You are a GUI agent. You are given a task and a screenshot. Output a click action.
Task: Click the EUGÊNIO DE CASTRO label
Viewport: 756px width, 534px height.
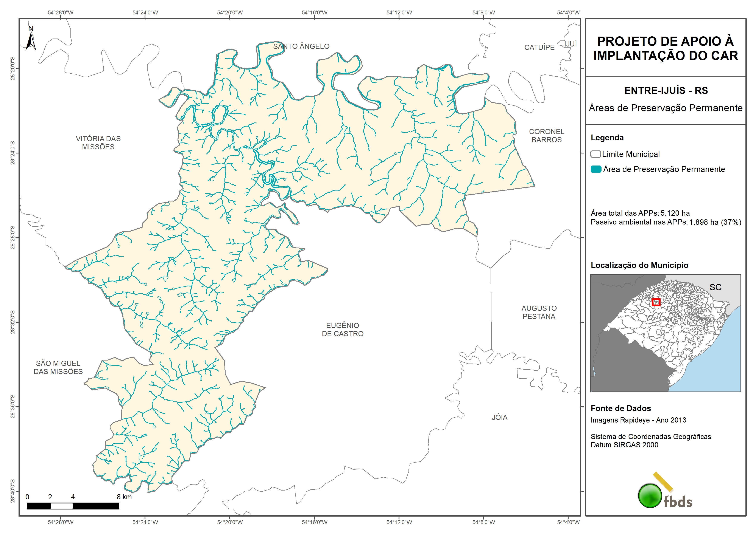pyautogui.click(x=342, y=329)
